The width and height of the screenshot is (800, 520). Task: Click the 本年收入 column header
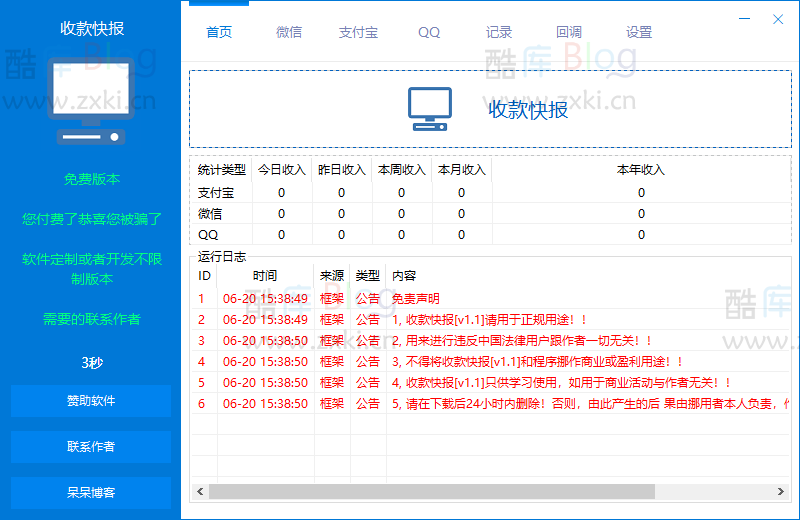[x=641, y=170]
